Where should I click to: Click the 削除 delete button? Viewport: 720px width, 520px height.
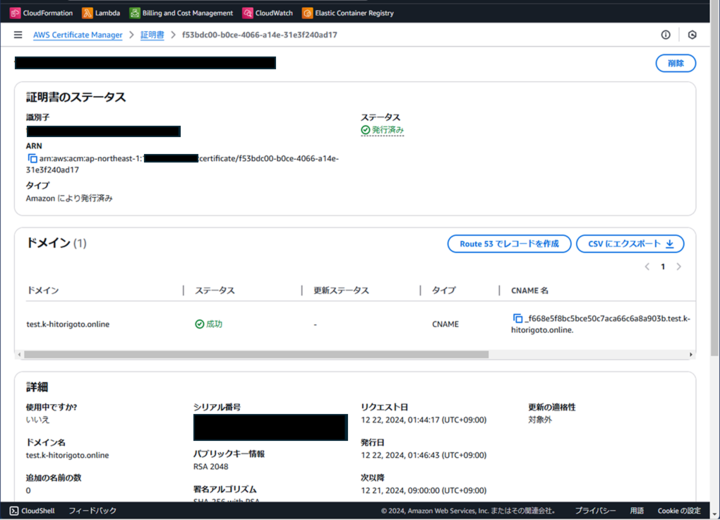point(675,63)
